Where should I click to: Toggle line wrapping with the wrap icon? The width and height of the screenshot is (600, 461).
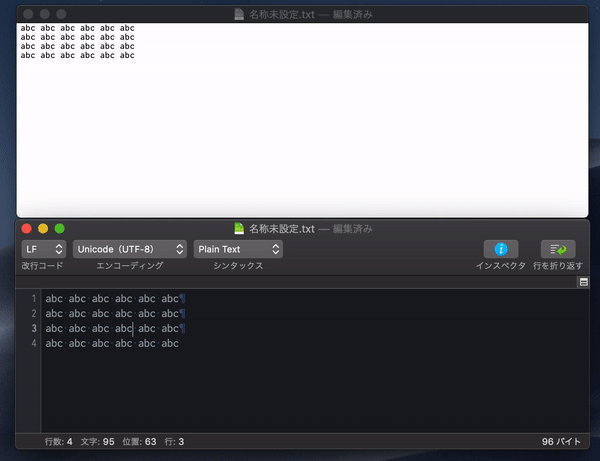(558, 249)
